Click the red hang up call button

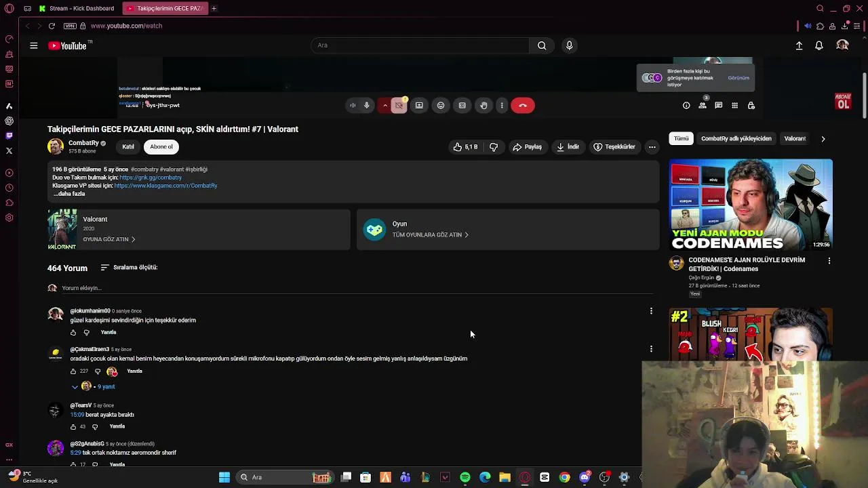[523, 105]
